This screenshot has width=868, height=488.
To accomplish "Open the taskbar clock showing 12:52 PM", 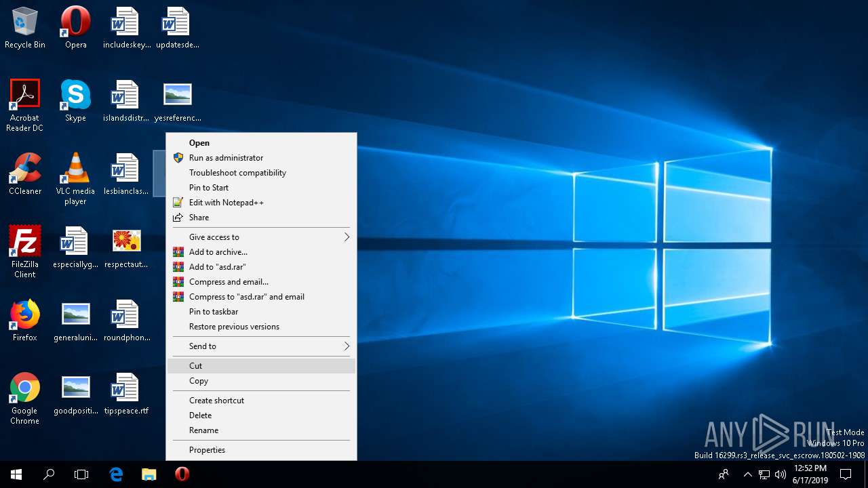I will click(x=810, y=474).
